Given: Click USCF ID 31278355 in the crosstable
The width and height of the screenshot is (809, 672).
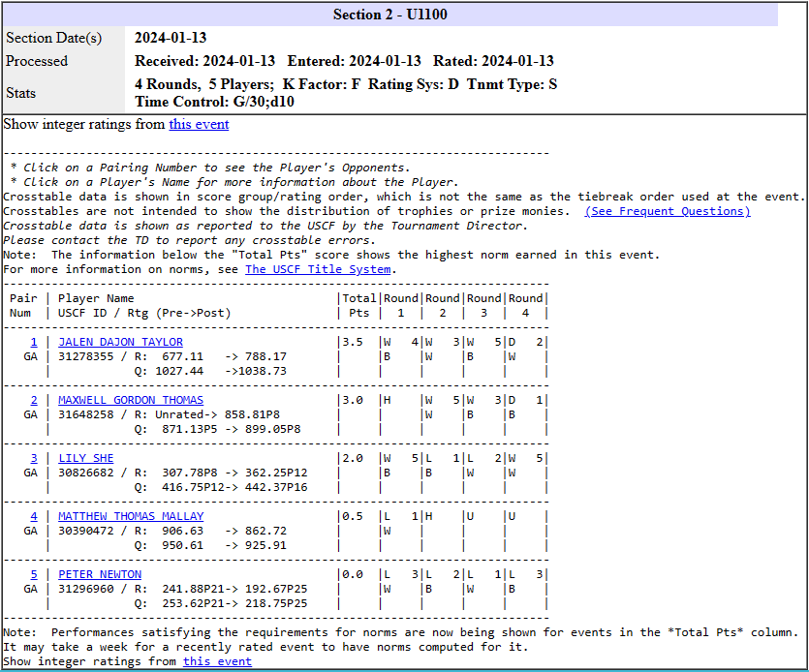Looking at the screenshot, I should [x=86, y=356].
